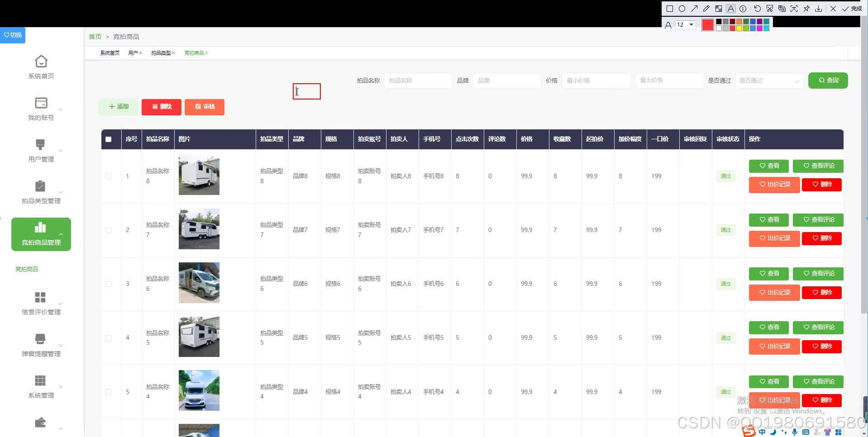Viewport: 868px width, 437px height.
Task: Select the arrow annotation tool
Action: click(694, 9)
